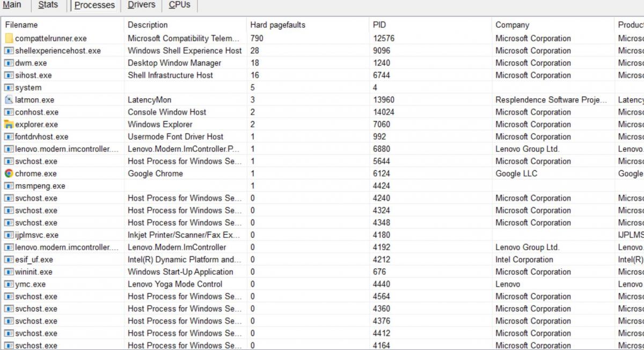644x350 pixels.
Task: Select PID value 7060
Action: (x=382, y=125)
